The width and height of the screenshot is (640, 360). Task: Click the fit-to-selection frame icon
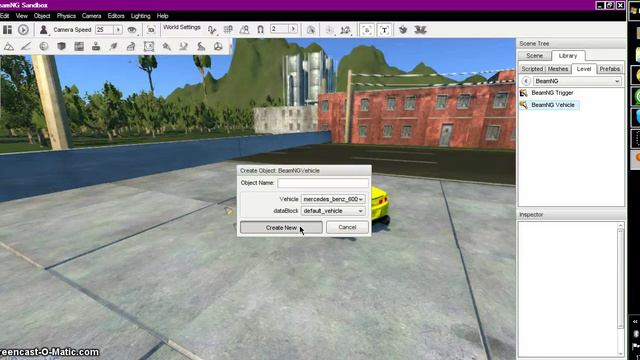(151, 30)
